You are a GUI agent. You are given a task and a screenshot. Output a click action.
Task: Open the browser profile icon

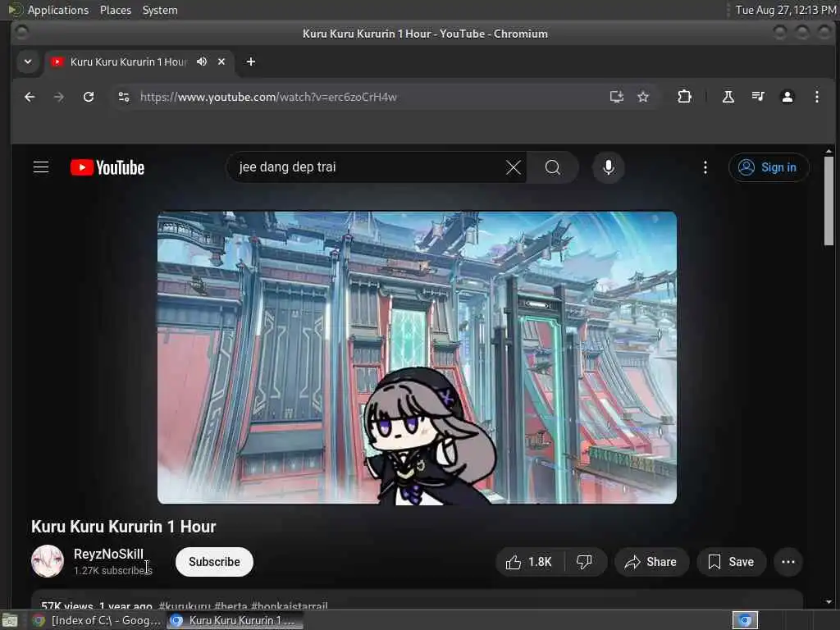click(787, 97)
